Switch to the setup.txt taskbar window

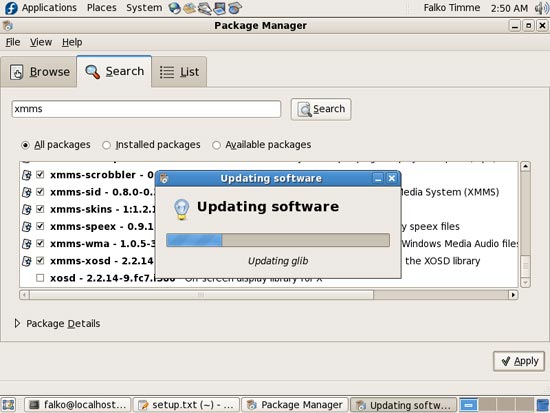coord(187,405)
